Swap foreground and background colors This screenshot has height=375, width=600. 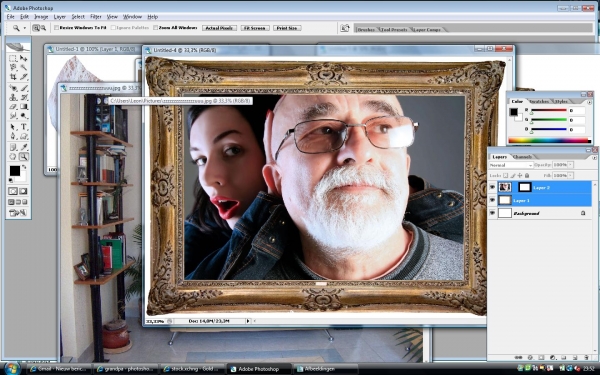point(24,167)
